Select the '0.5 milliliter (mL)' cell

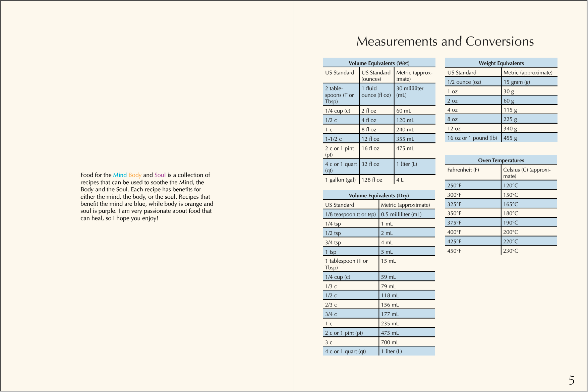407,214
